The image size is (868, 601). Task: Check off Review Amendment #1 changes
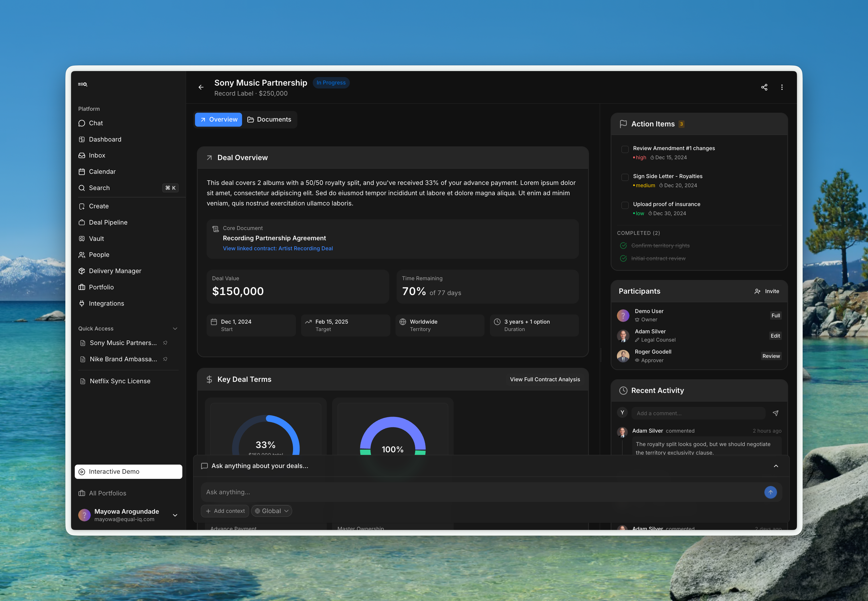pyautogui.click(x=625, y=149)
